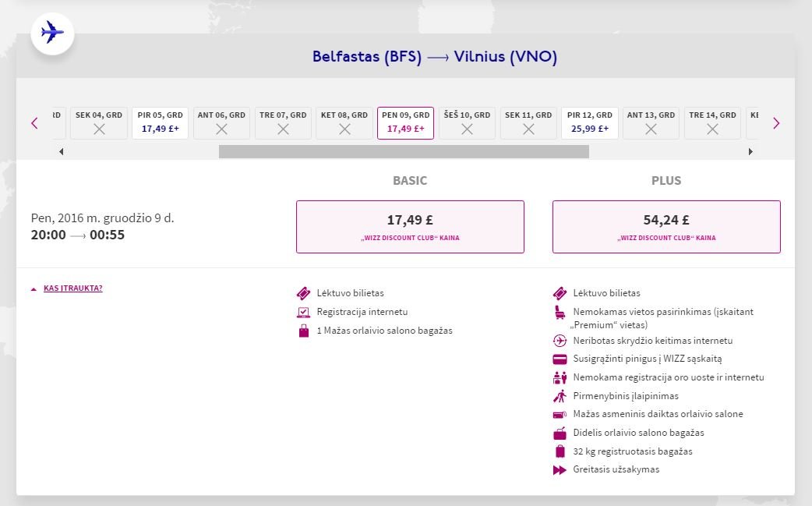Select date KET 08, GRD
The height and width of the screenshot is (506, 812).
pyautogui.click(x=344, y=123)
